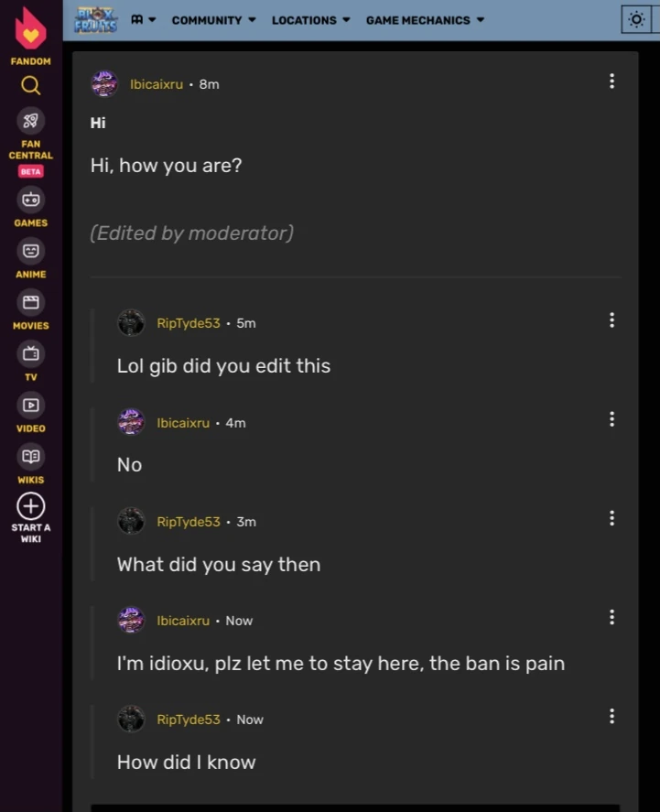Open Fan Central rocket icon
660x812 pixels.
pyautogui.click(x=30, y=121)
